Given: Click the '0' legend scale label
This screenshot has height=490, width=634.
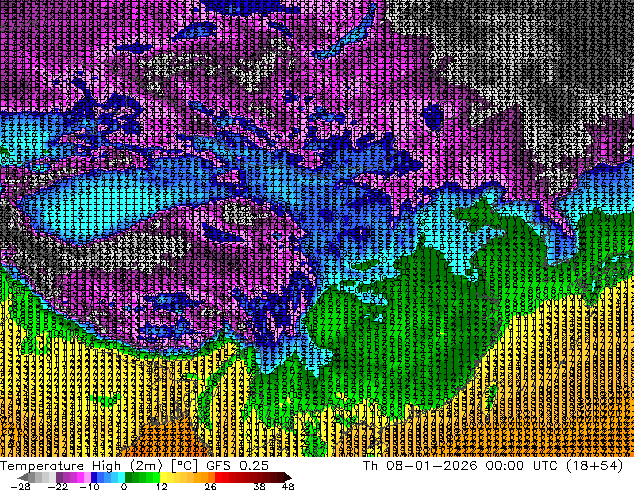Looking at the screenshot, I should coord(124,486).
